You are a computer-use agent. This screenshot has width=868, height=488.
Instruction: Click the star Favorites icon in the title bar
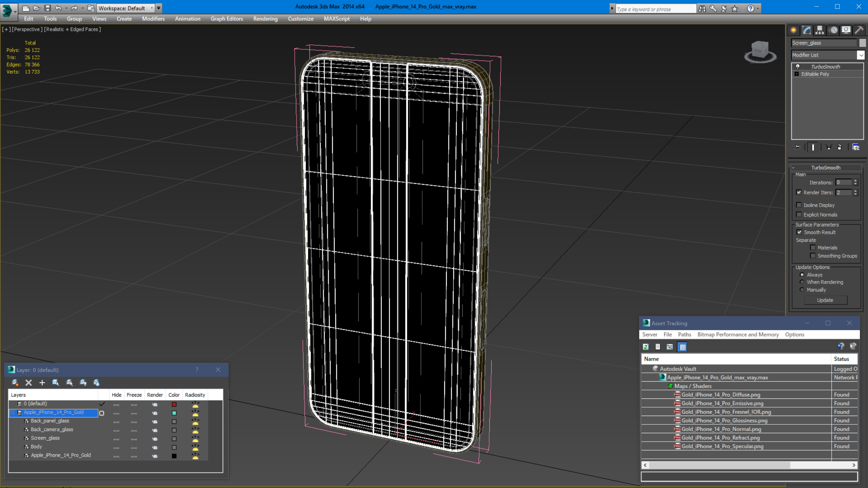[x=735, y=9]
